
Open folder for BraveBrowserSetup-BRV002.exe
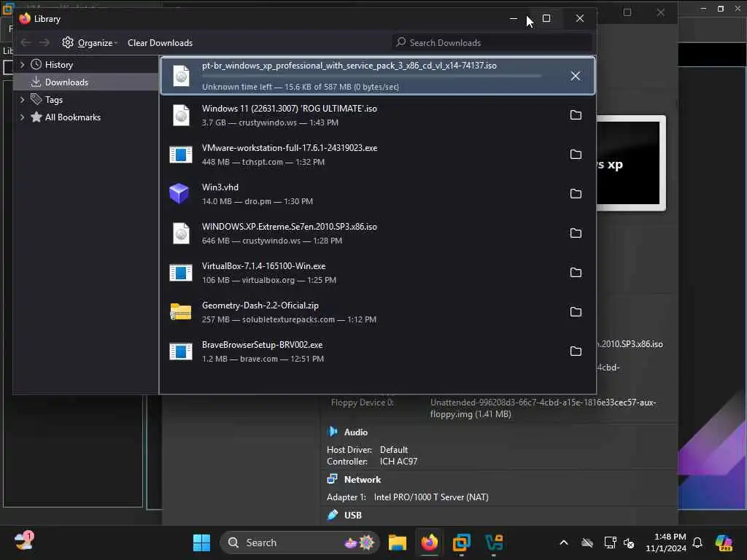576,351
